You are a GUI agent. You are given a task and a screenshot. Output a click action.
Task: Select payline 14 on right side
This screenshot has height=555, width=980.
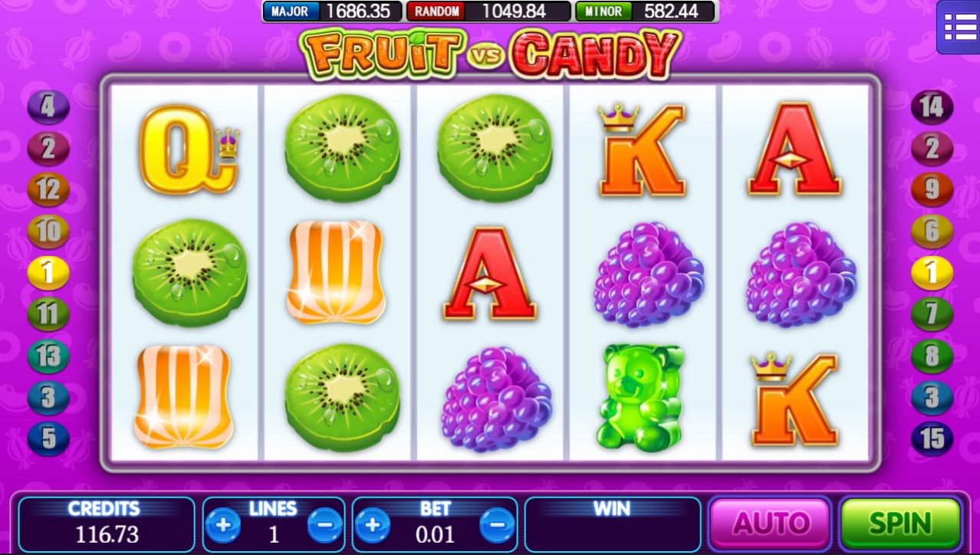[x=932, y=107]
